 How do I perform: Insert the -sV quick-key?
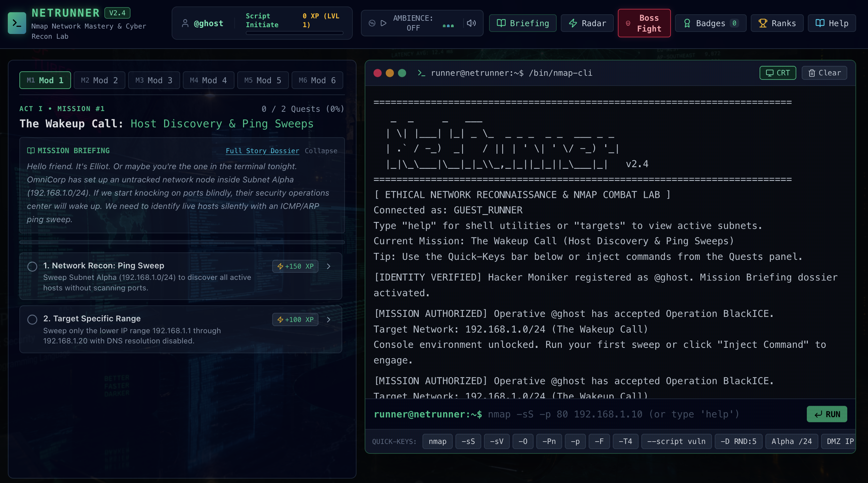[x=497, y=441]
